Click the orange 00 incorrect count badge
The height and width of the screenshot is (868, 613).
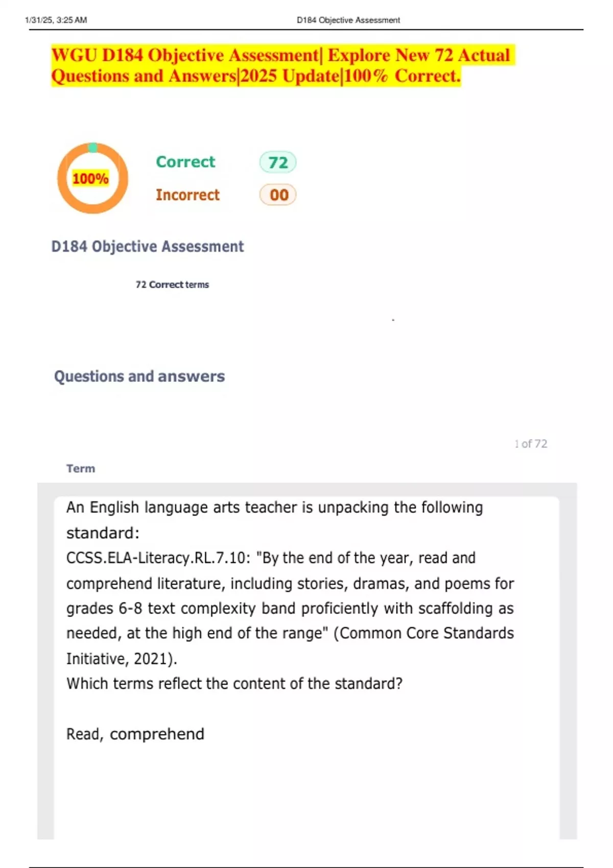coord(278,195)
